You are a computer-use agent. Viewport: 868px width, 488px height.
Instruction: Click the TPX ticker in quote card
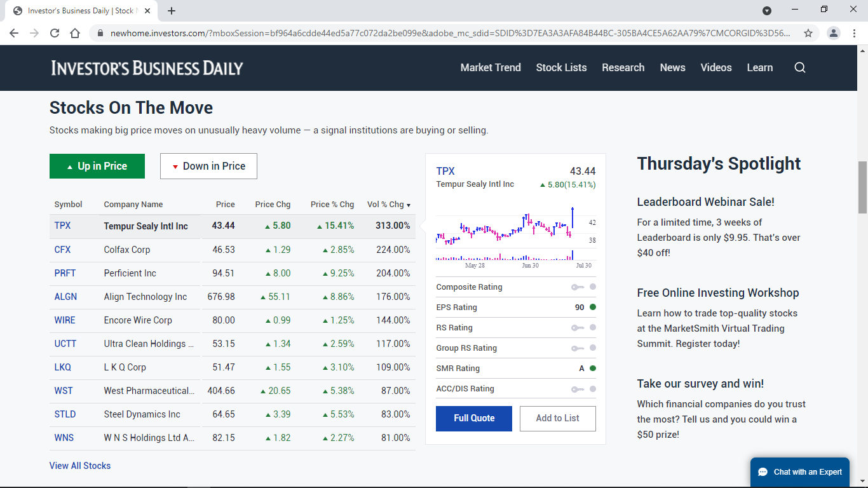[445, 171]
